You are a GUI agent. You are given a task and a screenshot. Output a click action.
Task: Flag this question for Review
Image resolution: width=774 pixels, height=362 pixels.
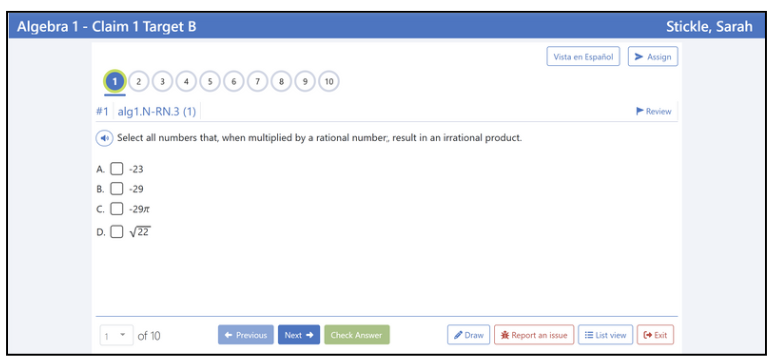tap(654, 112)
